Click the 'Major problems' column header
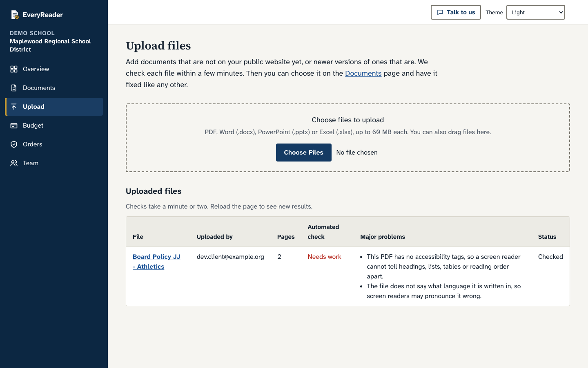Screen dimensions: 588x368 383,237
